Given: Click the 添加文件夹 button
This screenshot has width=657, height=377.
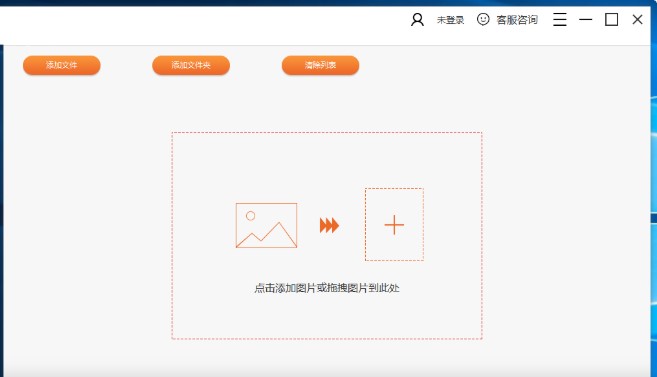Looking at the screenshot, I should pyautogui.click(x=191, y=65).
